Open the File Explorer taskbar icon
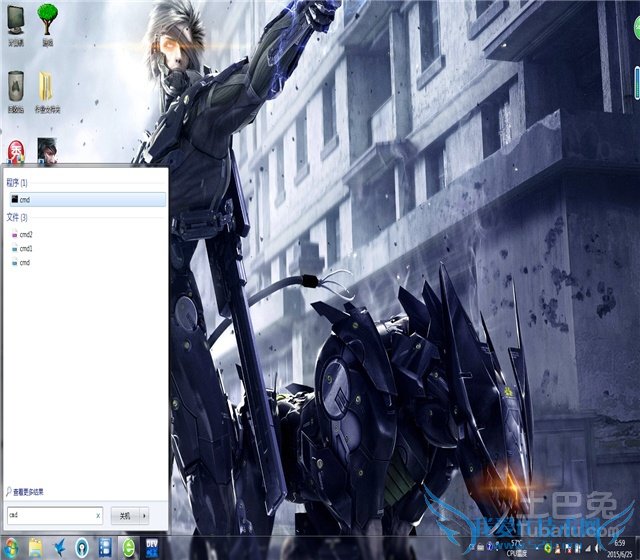The image size is (640, 560). click(x=36, y=548)
